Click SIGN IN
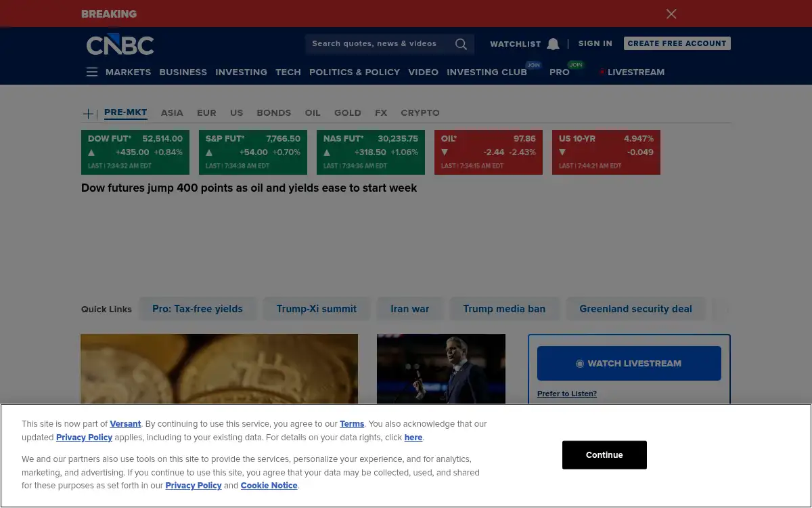This screenshot has height=508, width=812. click(x=595, y=43)
